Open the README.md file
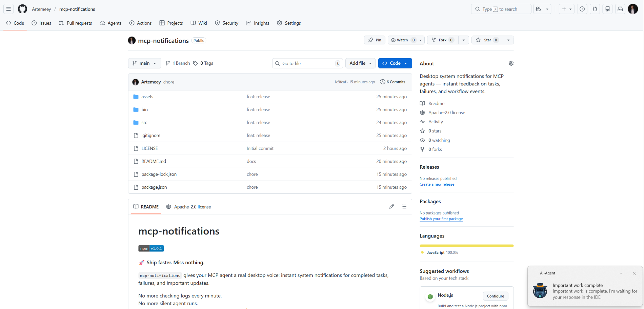The width and height of the screenshot is (644, 309). pyautogui.click(x=154, y=161)
